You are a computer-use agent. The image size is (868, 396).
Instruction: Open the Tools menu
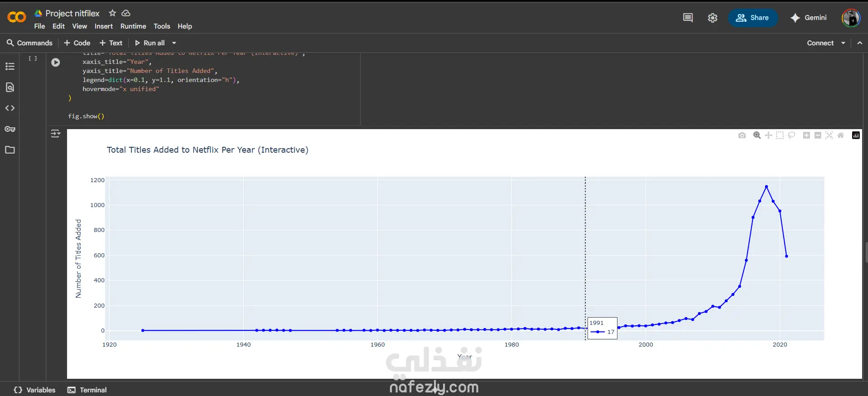162,26
